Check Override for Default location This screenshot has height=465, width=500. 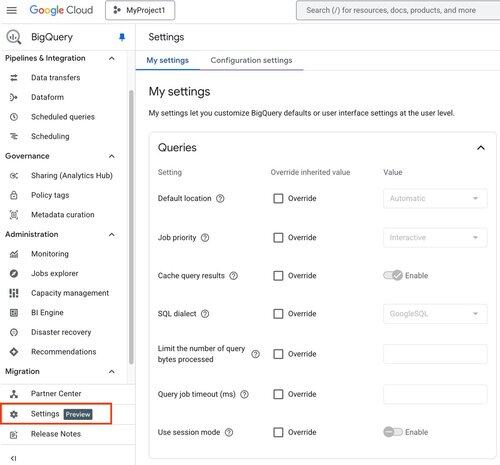click(x=278, y=198)
